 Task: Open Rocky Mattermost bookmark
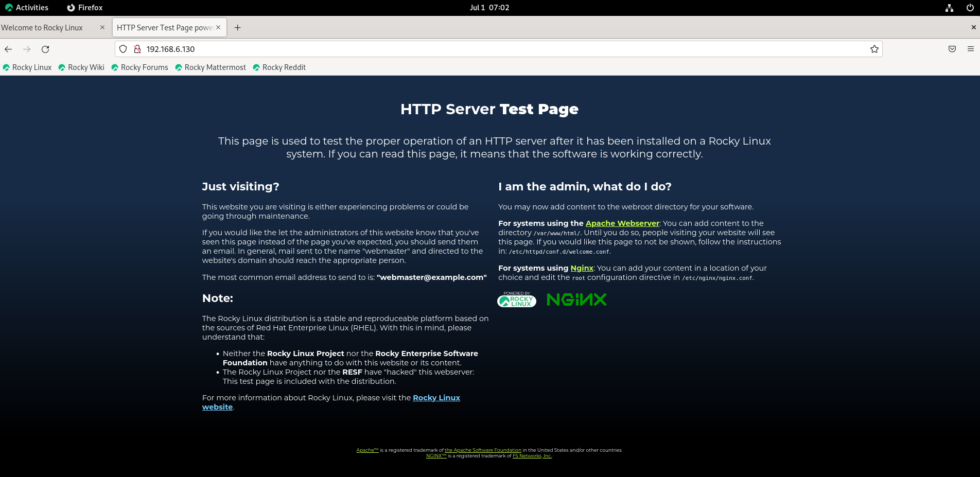click(211, 67)
